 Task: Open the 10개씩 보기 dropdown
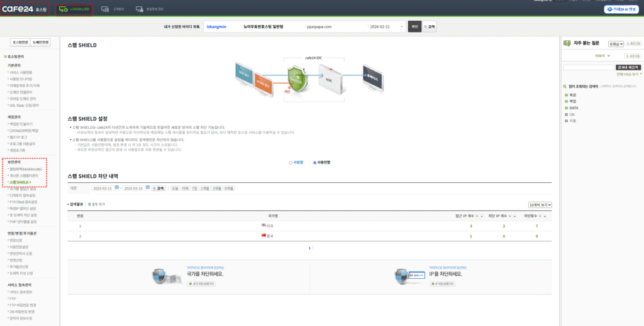540,205
